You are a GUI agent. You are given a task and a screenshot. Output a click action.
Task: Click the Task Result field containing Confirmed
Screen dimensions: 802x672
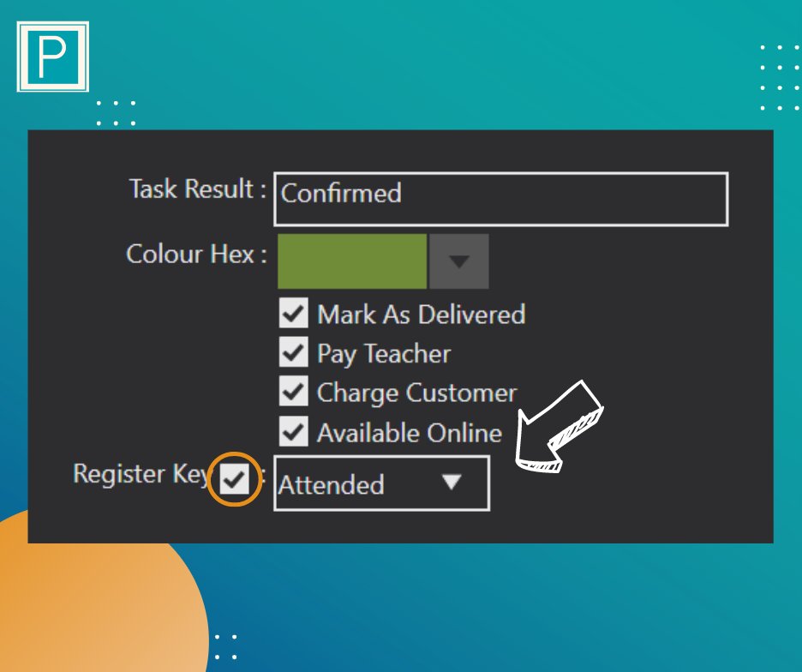point(500,199)
